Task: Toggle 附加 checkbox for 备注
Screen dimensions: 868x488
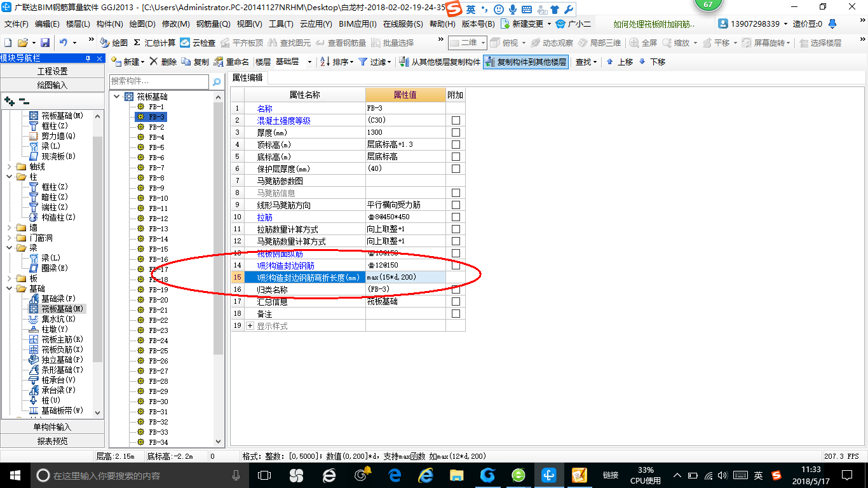Action: click(x=456, y=313)
